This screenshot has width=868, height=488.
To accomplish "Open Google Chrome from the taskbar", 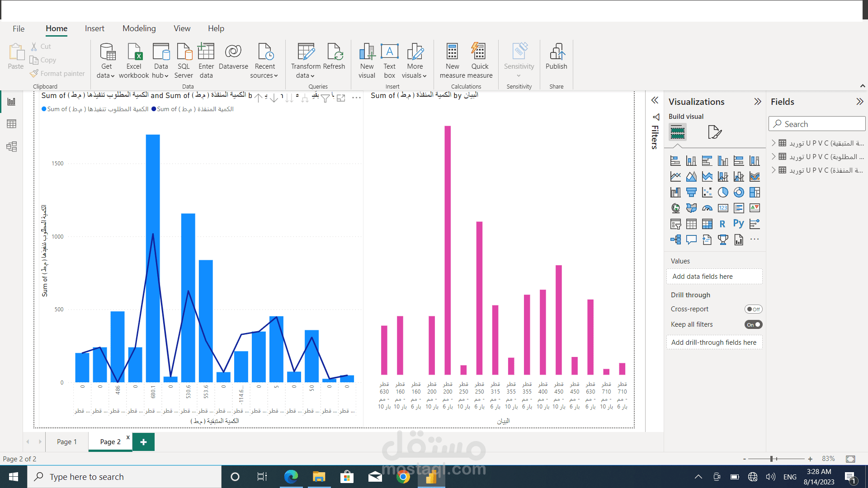I will coord(403,477).
